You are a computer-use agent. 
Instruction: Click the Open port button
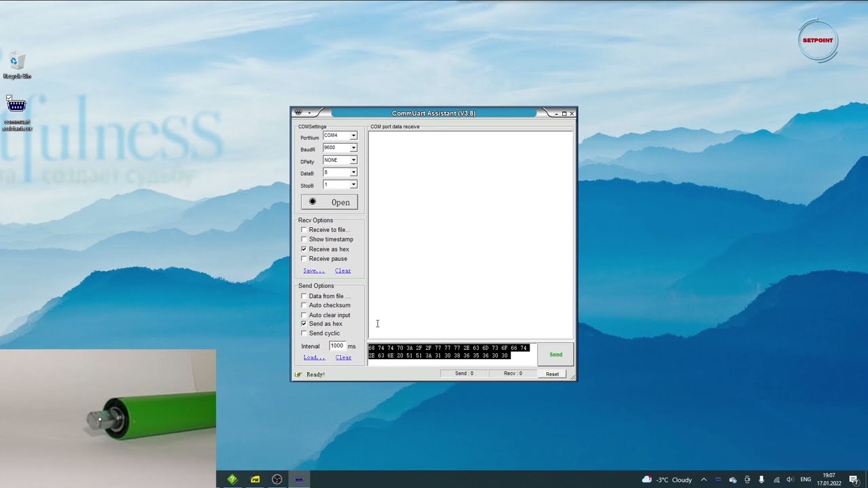pyautogui.click(x=329, y=202)
